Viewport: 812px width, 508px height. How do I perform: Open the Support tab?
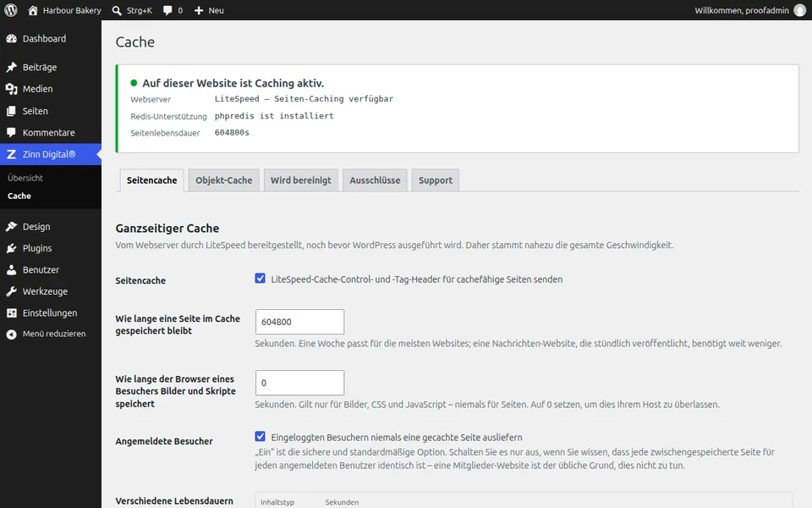tap(436, 180)
